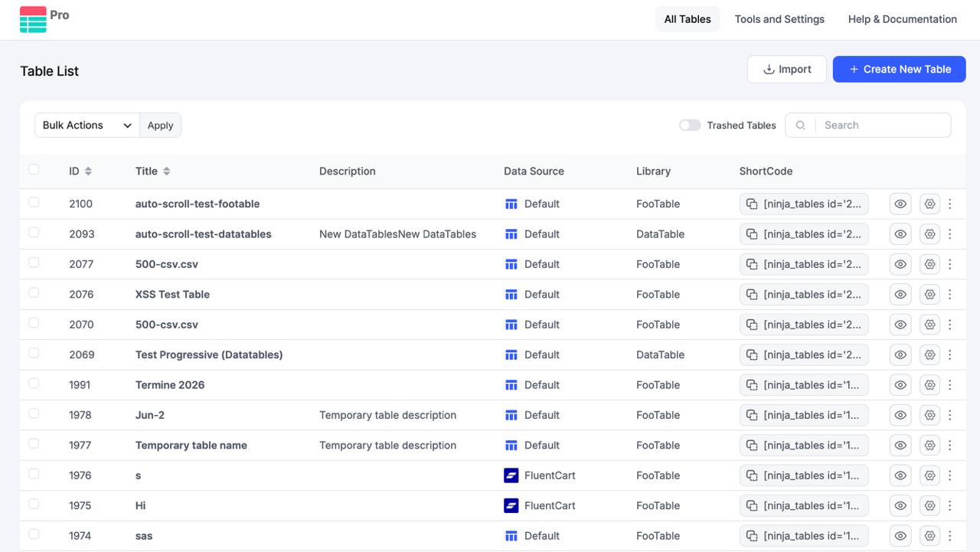Open settings gear for auto-scroll-test-footable
980x552 pixels.
coord(929,204)
